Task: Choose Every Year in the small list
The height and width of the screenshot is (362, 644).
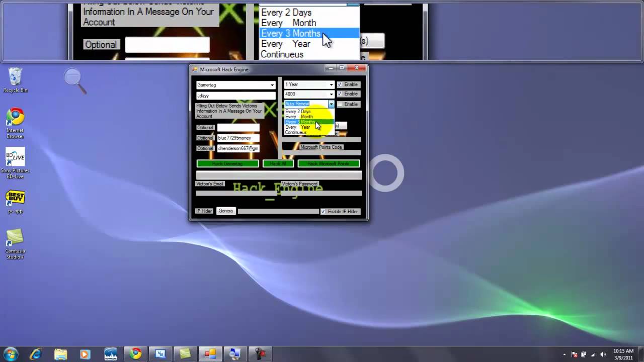Action: 309,127
